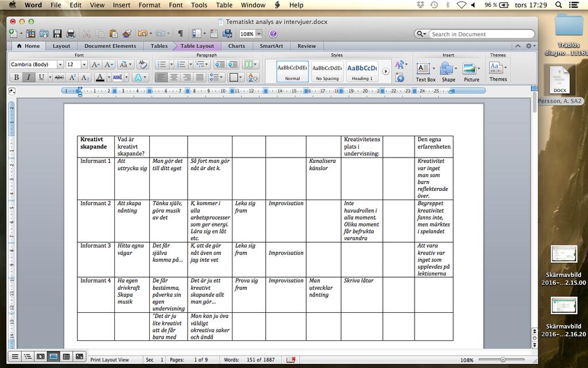Expand the numbered list options
The height and width of the screenshot is (368, 588).
pyautogui.click(x=191, y=64)
